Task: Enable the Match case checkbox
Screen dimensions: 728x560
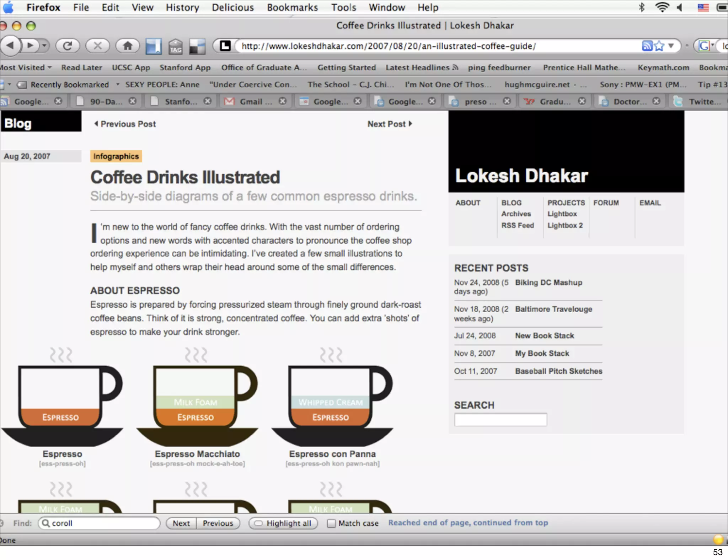Action: coord(331,523)
